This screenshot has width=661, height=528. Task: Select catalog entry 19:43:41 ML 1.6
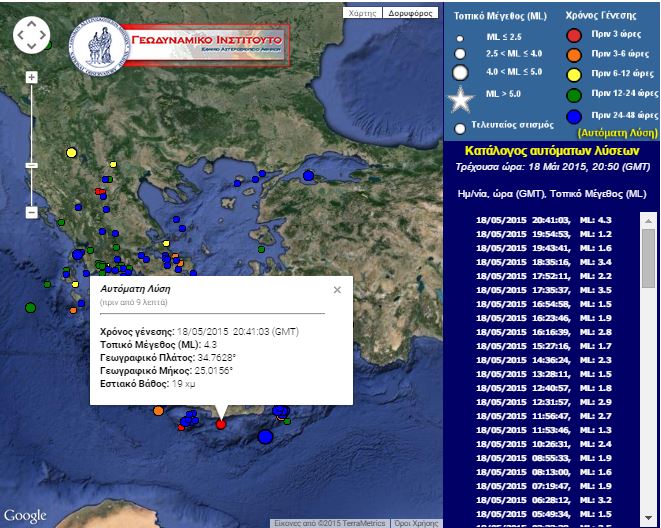544,248
